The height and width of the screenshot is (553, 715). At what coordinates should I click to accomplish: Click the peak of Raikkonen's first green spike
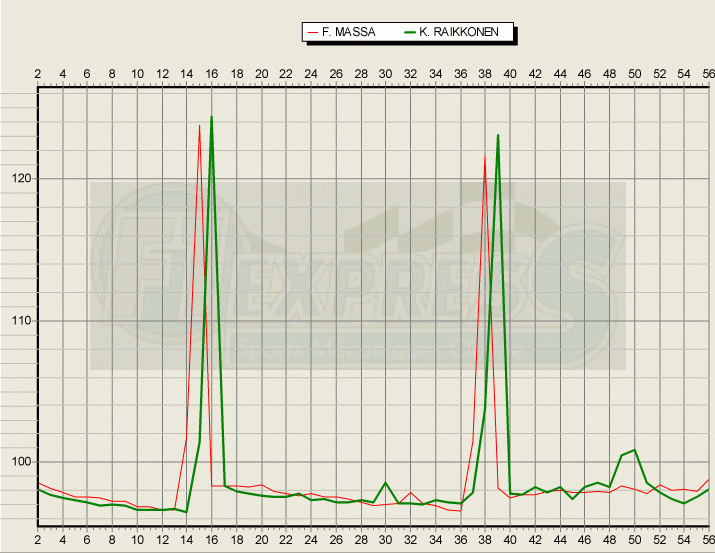(x=212, y=117)
